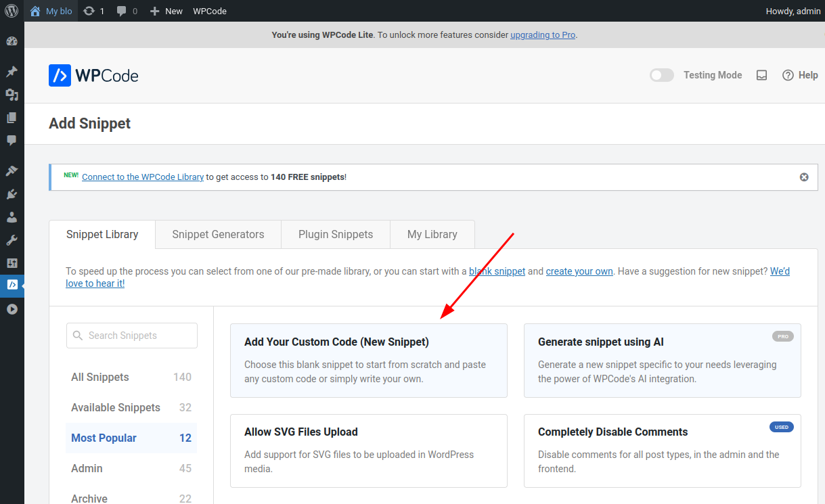The image size is (825, 504).
Task: Click the Add Snippet heading
Action: pos(90,124)
